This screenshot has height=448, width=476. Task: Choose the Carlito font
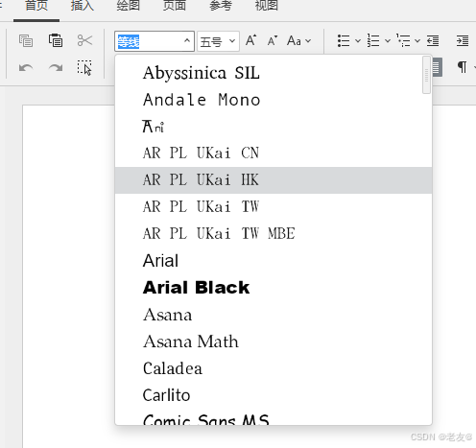point(274,395)
